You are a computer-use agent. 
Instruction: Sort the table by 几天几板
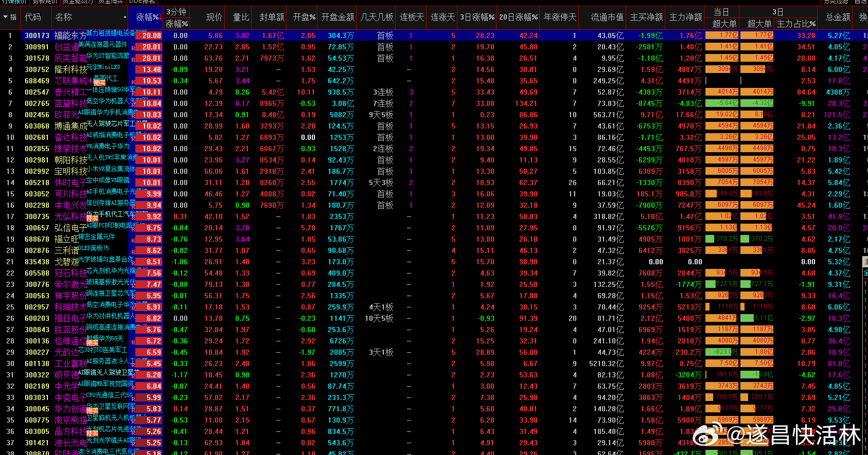tap(377, 17)
